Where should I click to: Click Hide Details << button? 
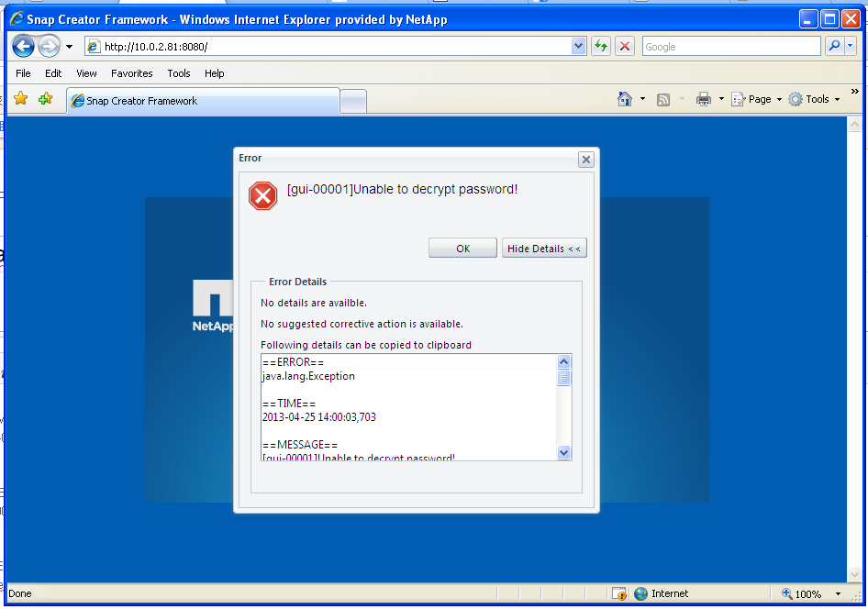click(544, 249)
